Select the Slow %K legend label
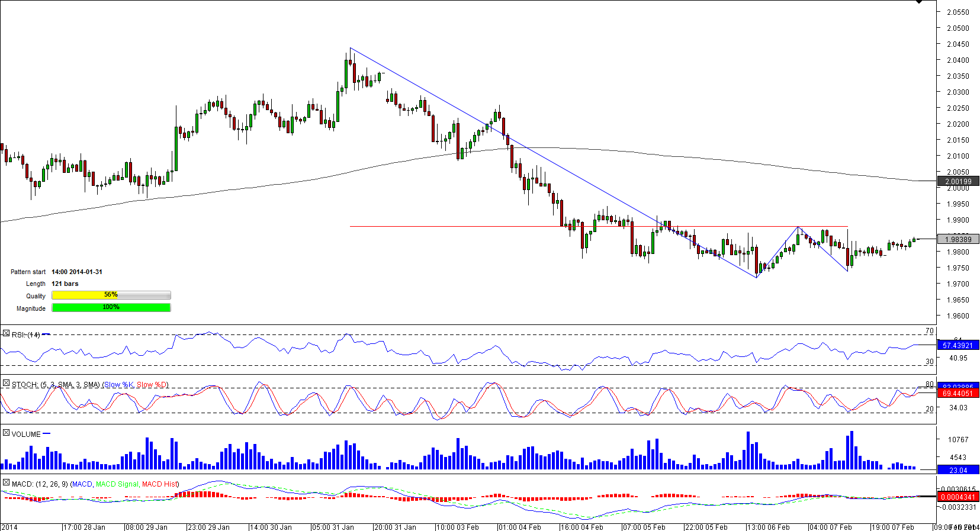 (x=119, y=385)
